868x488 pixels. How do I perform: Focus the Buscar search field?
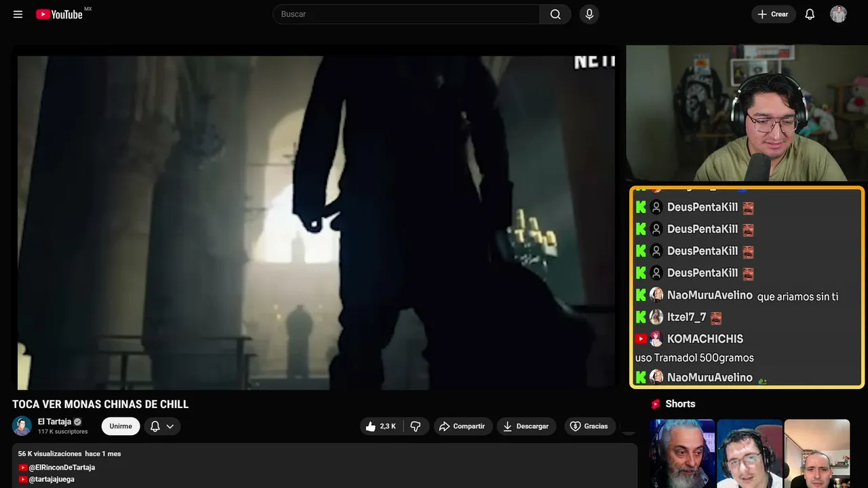point(406,14)
